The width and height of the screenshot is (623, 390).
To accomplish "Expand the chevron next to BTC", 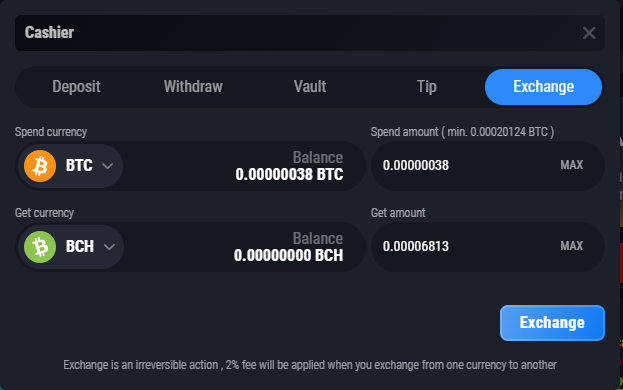I will point(108,166).
